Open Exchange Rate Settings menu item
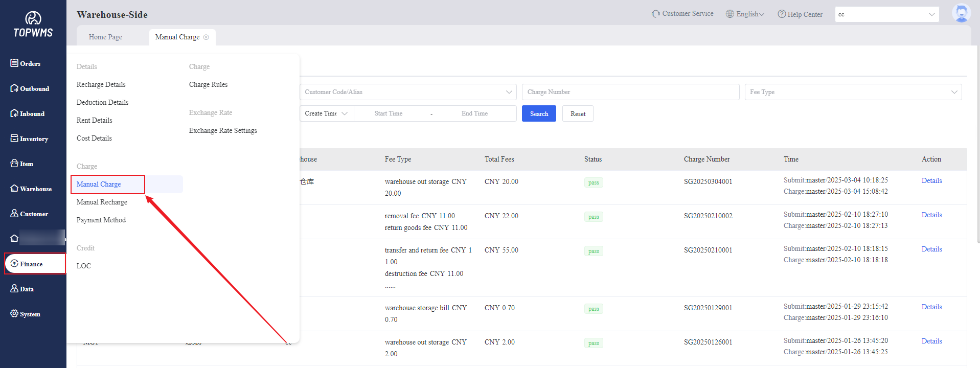This screenshot has width=980, height=368. (x=223, y=131)
